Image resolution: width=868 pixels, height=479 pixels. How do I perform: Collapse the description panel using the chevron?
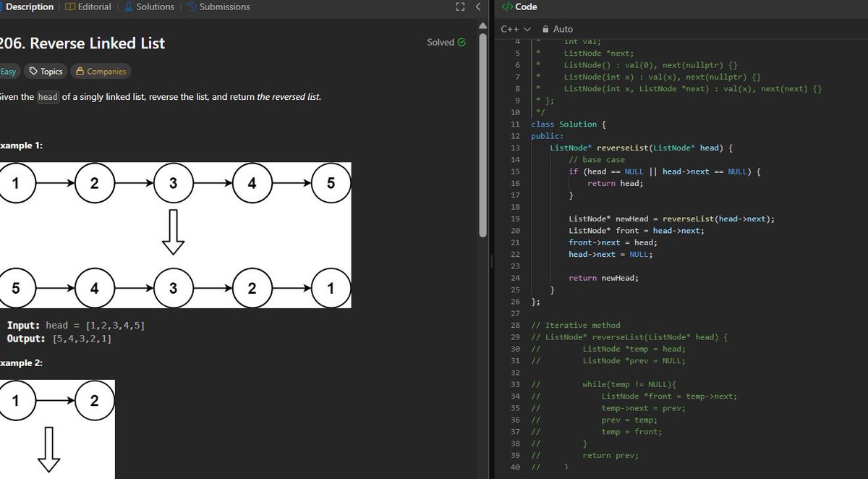(477, 7)
